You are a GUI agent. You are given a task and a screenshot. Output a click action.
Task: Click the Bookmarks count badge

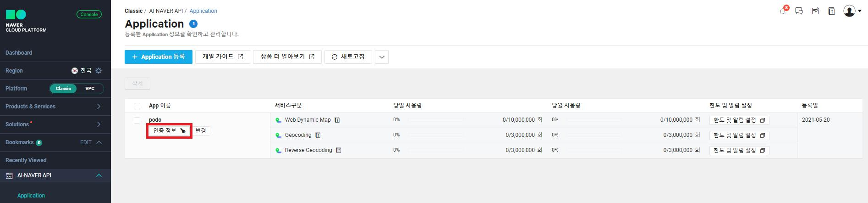pyautogui.click(x=39, y=143)
